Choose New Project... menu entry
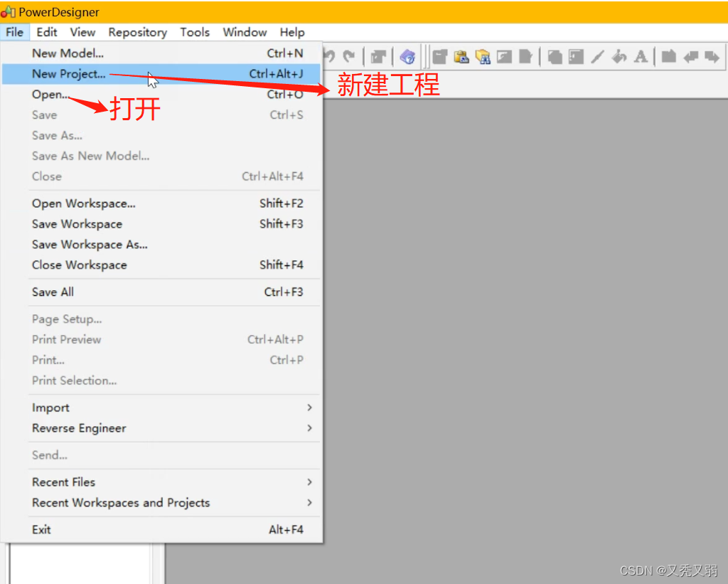 (161, 74)
